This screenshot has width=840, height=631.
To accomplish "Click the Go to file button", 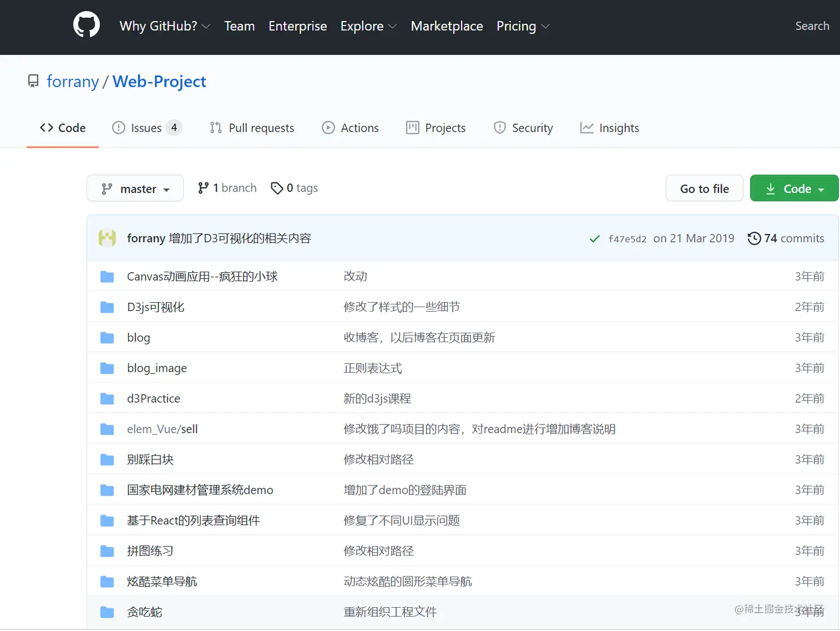I will [x=704, y=188].
